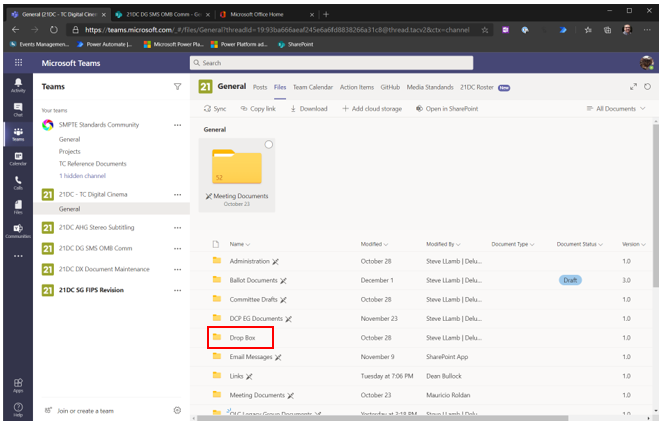Screen dimensions: 661x425
Task: Click Join or create a team
Action: (x=85, y=410)
